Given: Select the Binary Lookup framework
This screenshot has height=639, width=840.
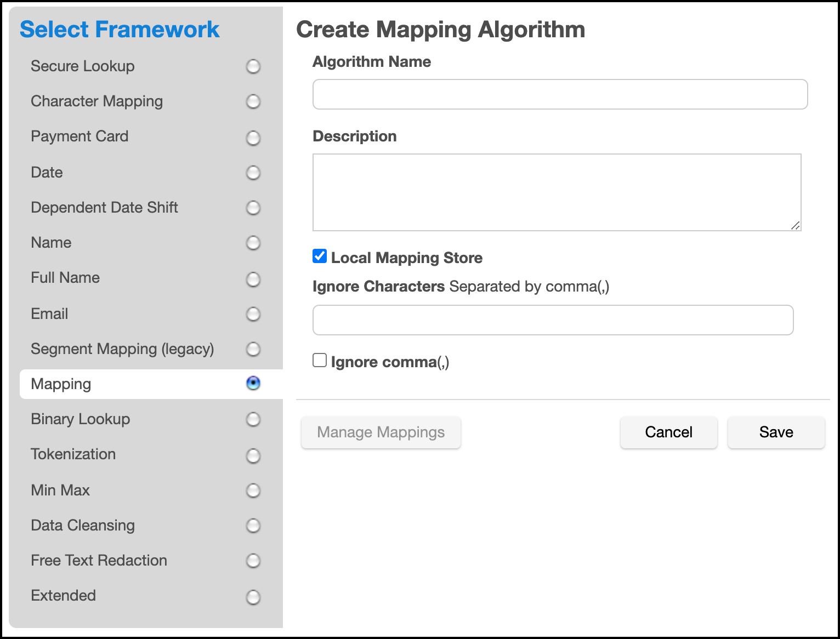Looking at the screenshot, I should [253, 419].
